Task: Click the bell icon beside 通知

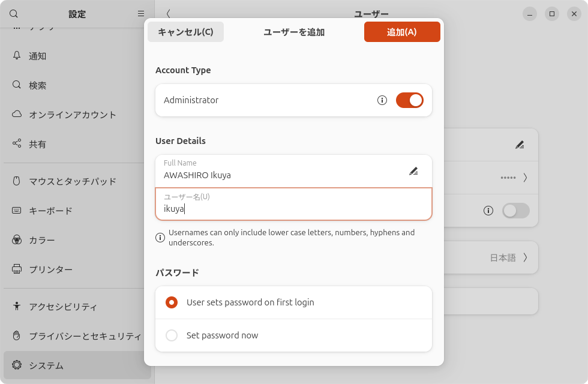Action: pyautogui.click(x=17, y=55)
